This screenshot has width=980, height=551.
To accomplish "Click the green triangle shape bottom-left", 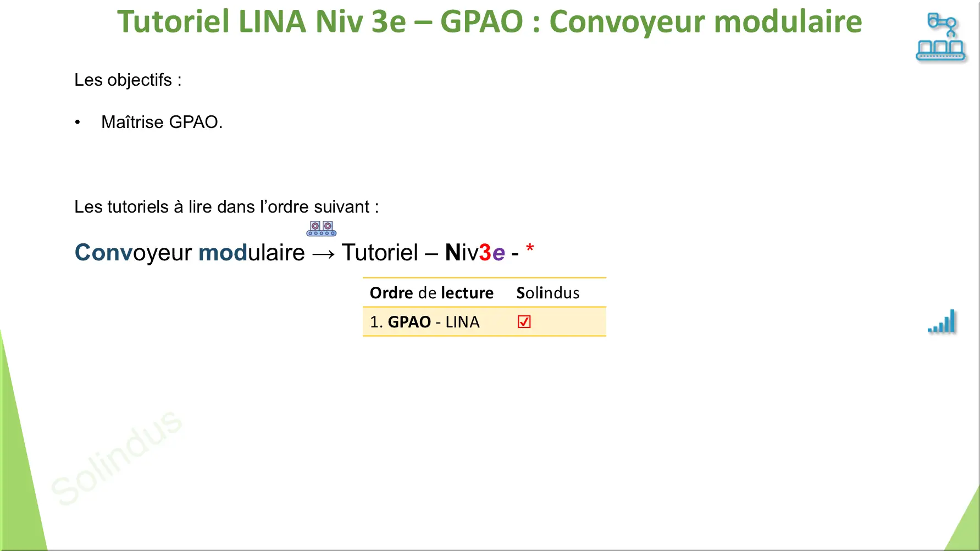I will (x=21, y=445).
